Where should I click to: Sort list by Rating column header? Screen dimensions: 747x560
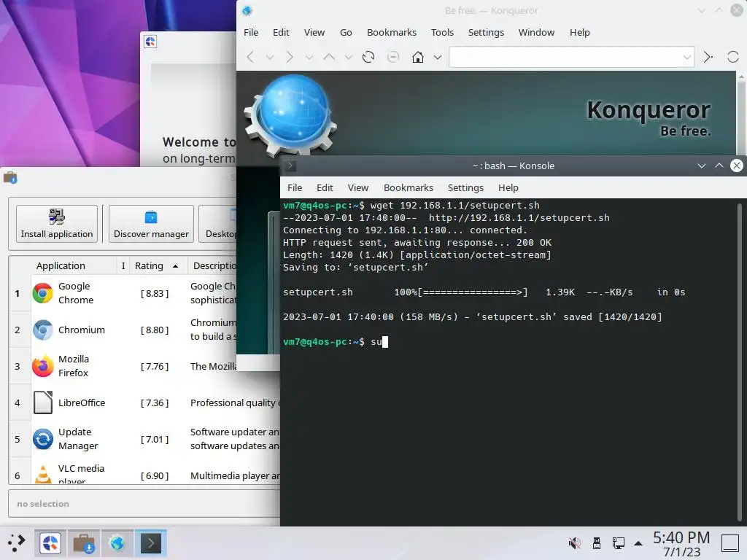tap(157, 265)
